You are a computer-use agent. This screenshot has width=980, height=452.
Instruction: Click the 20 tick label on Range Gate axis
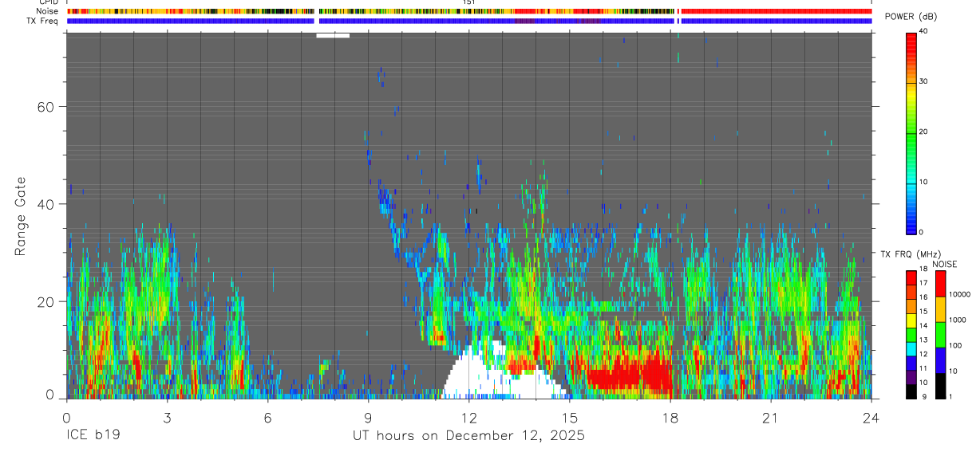click(46, 302)
